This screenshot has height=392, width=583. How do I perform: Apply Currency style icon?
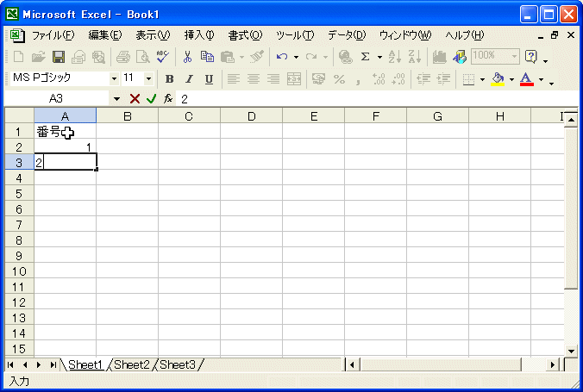(x=318, y=78)
